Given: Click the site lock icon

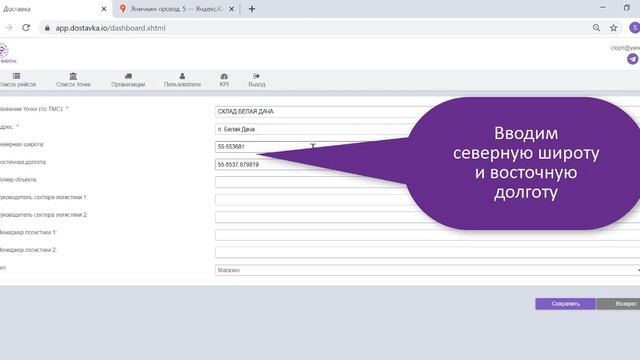Looking at the screenshot, I should (47, 28).
